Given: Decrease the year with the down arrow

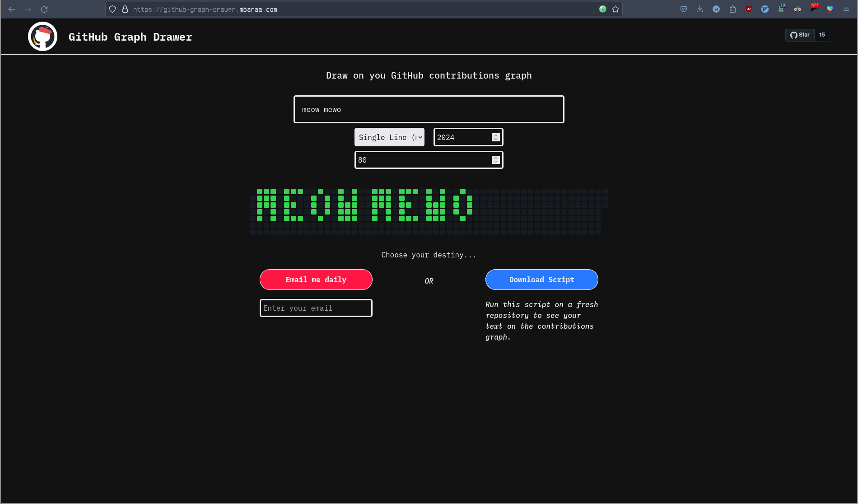Looking at the screenshot, I should tap(495, 140).
